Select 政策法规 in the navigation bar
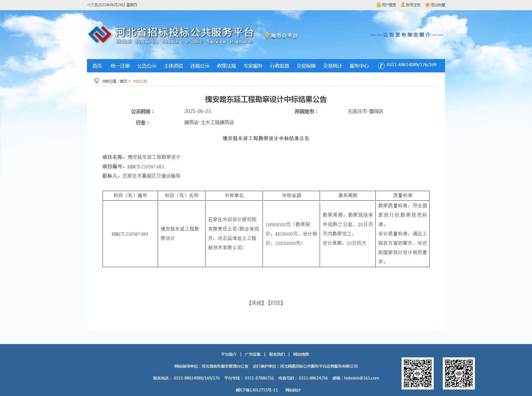Image resolution: width=532 pixels, height=396 pixels. click(226, 66)
